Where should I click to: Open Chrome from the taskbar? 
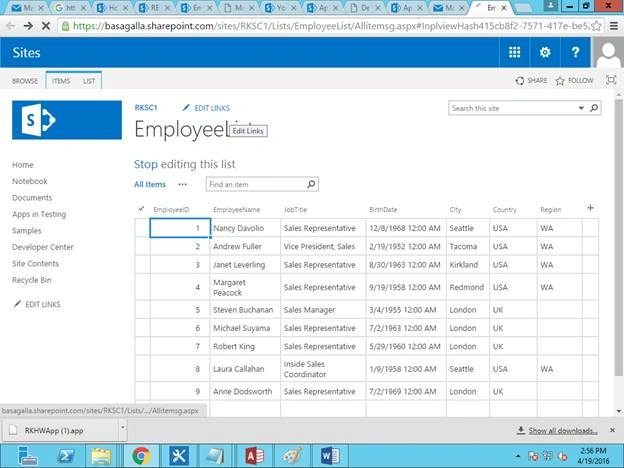pos(141,456)
